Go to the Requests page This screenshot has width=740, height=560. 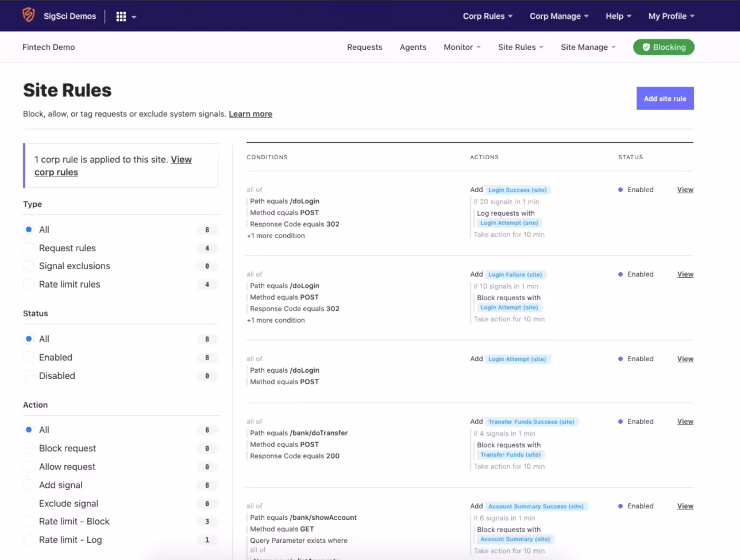coord(364,47)
